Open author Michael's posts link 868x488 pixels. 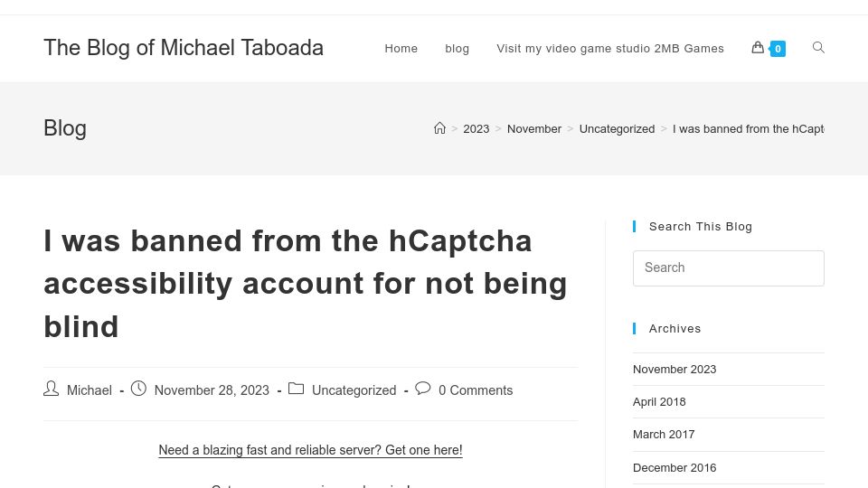(90, 390)
